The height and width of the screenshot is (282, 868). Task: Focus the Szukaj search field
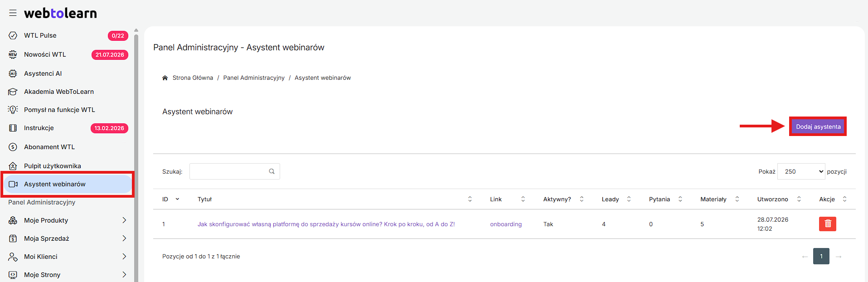(234, 171)
